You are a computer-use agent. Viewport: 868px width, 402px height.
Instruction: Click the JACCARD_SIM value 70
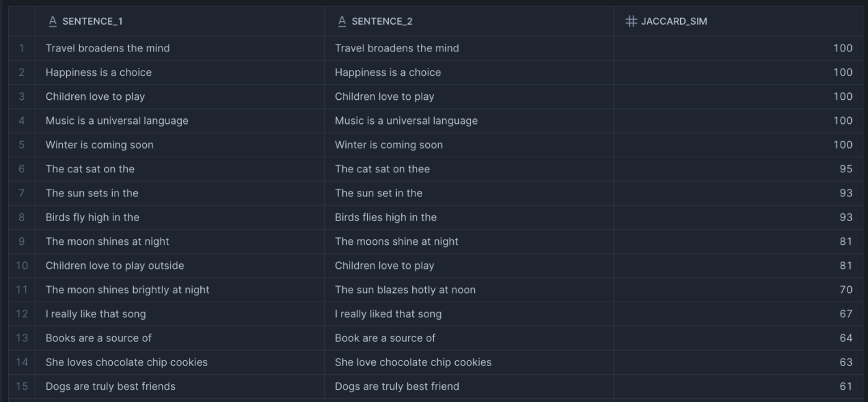tap(846, 290)
